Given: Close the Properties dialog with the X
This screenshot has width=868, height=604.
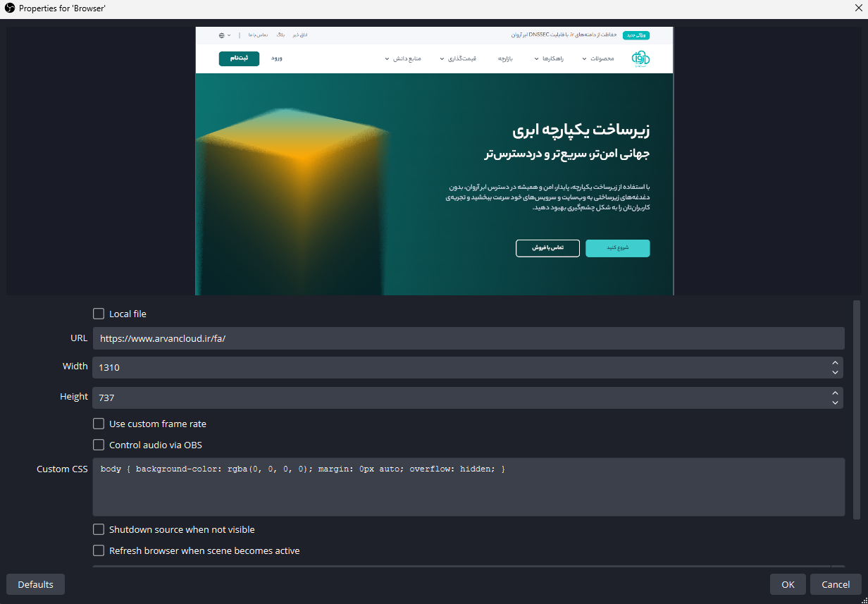Looking at the screenshot, I should pos(857,8).
